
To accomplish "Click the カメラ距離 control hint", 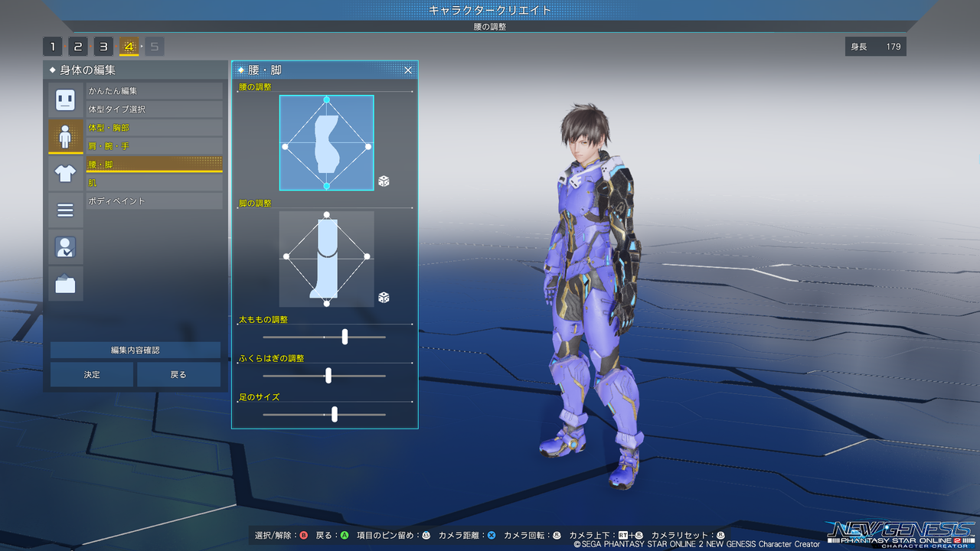I will click(x=467, y=536).
